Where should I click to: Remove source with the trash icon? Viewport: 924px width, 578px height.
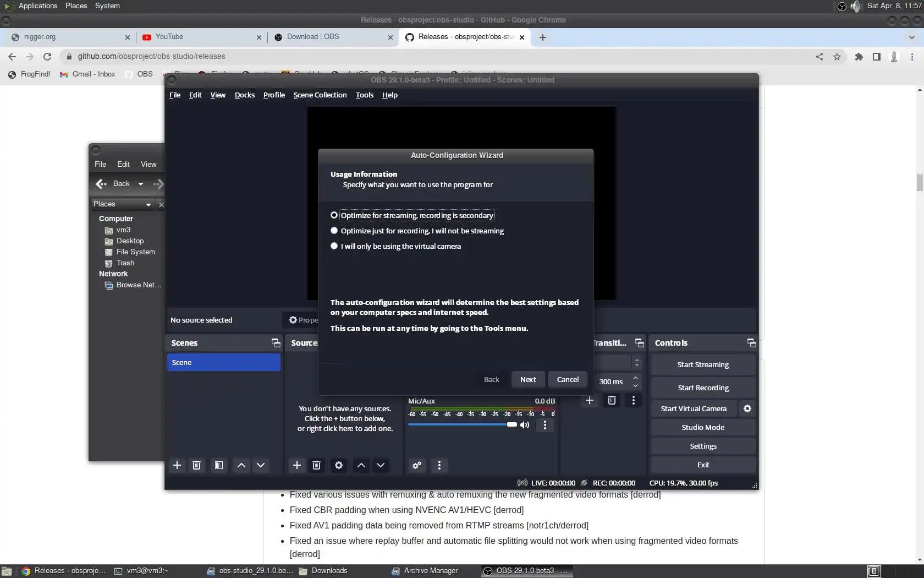tap(316, 465)
